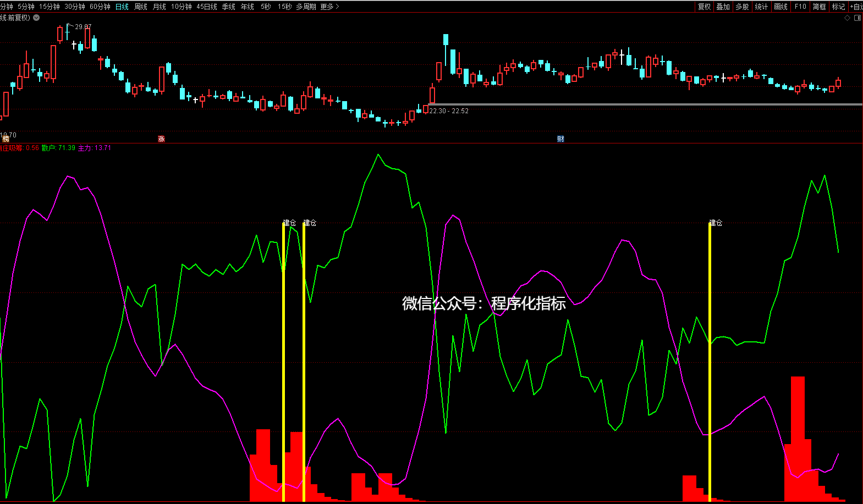Viewport: 863px width, 504px height.
Task: Open the 标记 marking tool
Action: (838, 7)
